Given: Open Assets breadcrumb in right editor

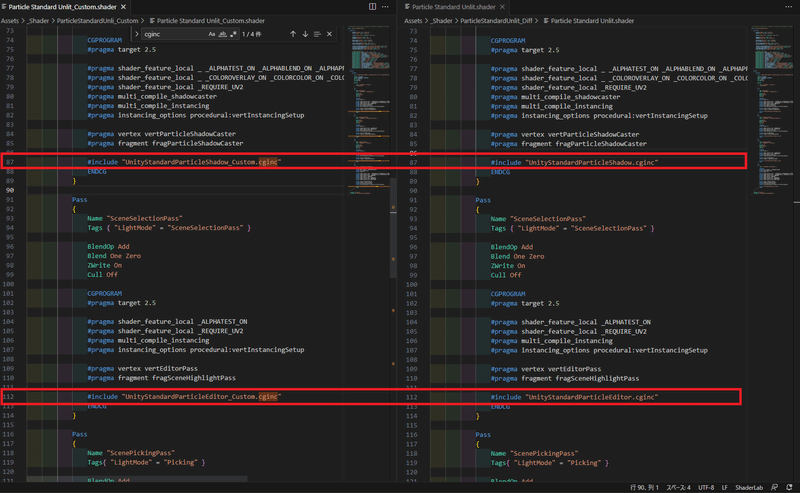Looking at the screenshot, I should click(413, 21).
